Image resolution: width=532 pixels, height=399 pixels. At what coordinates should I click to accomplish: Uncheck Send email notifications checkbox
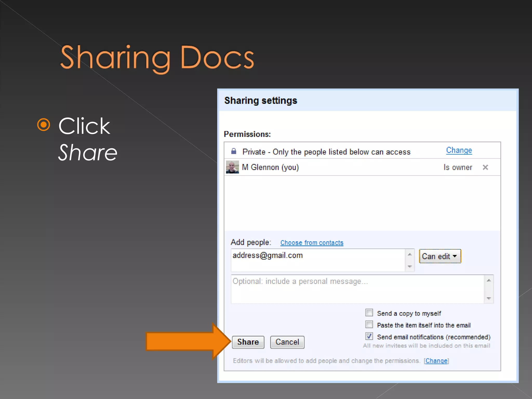click(369, 336)
